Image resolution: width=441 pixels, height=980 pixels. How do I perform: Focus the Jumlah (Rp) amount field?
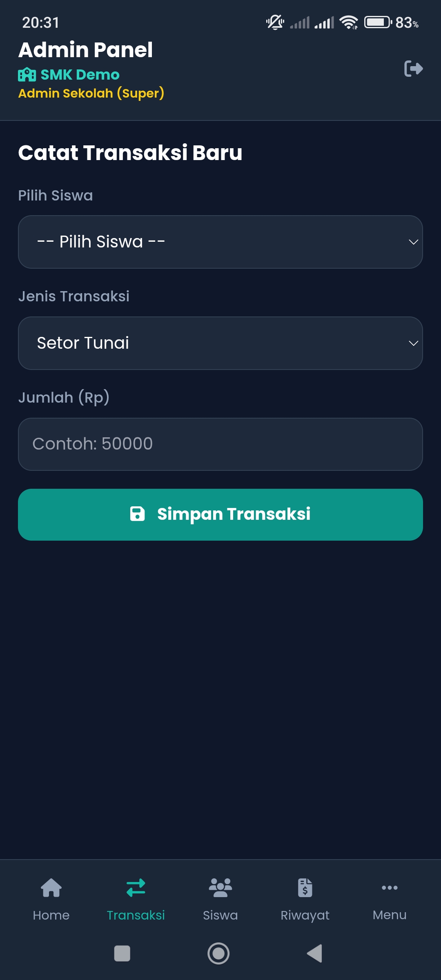(x=220, y=444)
